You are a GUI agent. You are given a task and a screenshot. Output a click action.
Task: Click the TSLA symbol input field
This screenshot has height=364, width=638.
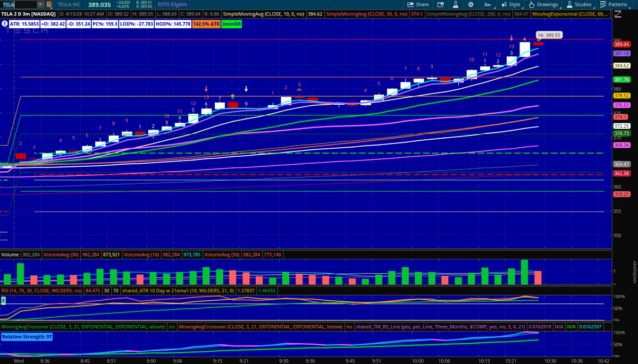(x=19, y=4)
